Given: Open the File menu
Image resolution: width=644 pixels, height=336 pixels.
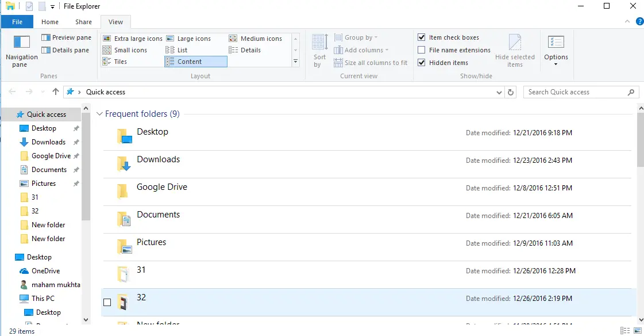Looking at the screenshot, I should (x=17, y=21).
